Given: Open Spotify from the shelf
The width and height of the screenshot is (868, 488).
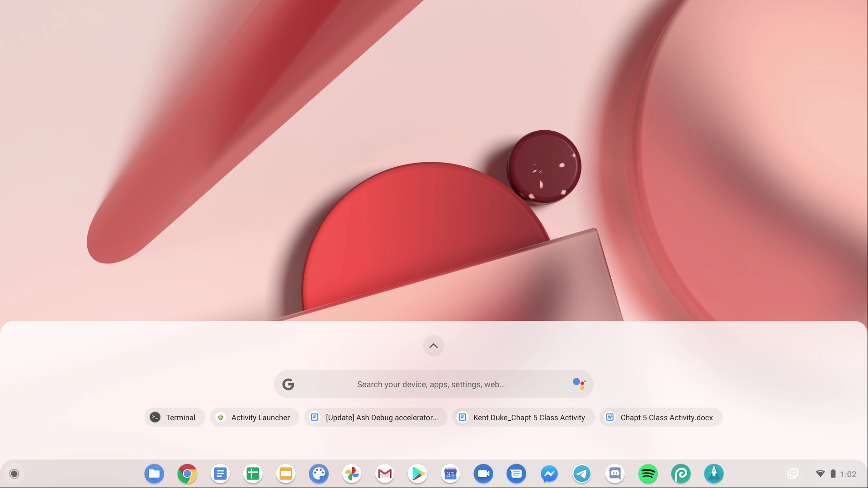Looking at the screenshot, I should (648, 473).
